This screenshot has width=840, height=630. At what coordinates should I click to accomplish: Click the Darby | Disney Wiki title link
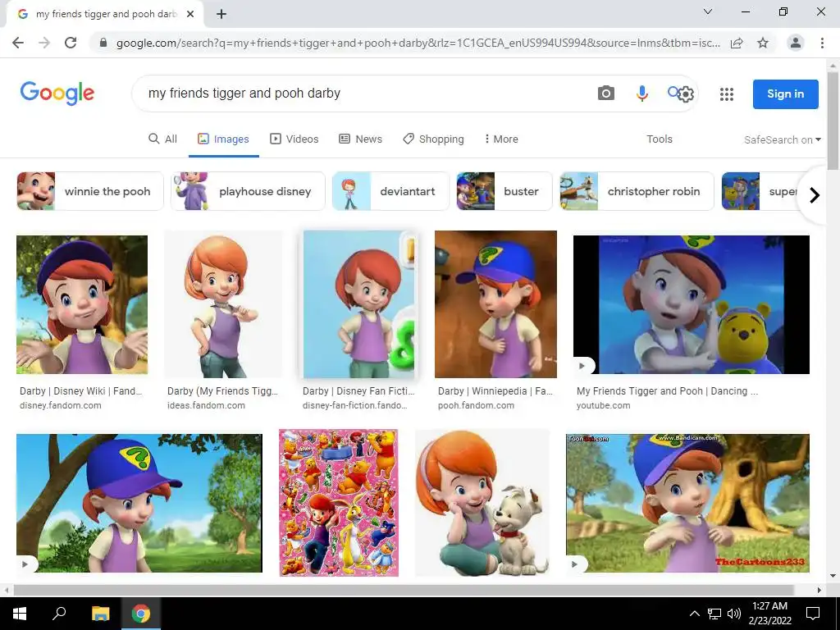coord(81,391)
